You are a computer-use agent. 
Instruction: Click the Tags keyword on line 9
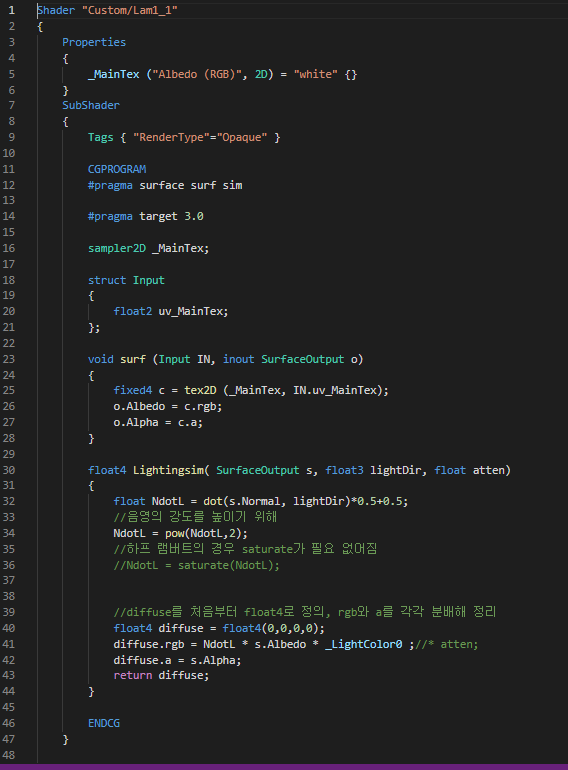tap(101, 137)
